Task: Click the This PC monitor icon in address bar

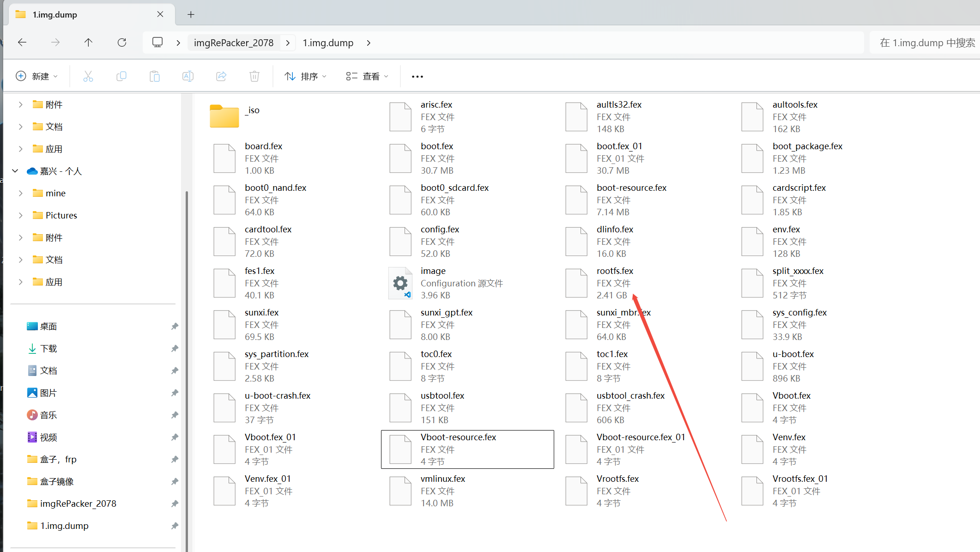Action: pos(157,42)
